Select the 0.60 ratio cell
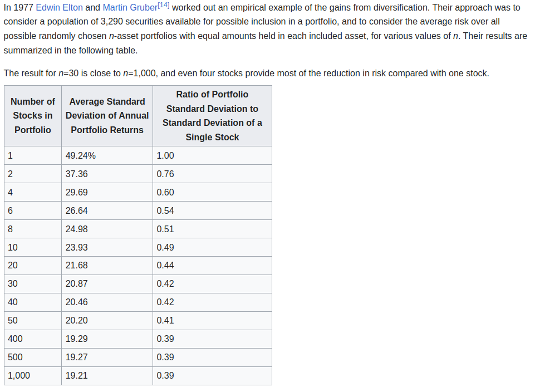535x392 pixels. (x=165, y=193)
